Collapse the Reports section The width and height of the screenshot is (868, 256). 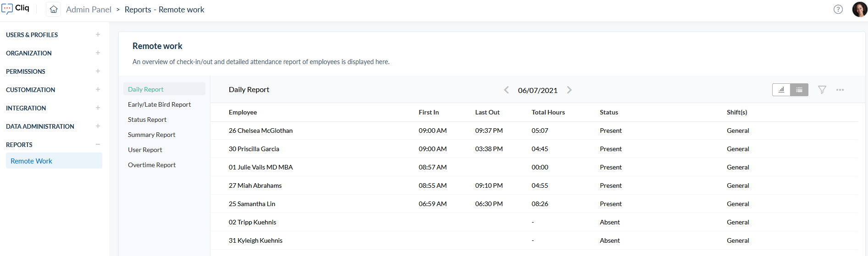point(98,144)
